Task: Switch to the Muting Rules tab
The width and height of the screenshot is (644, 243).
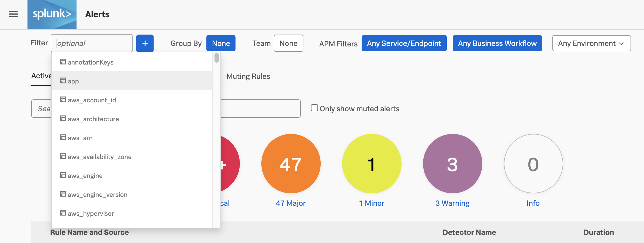Action: point(248,76)
